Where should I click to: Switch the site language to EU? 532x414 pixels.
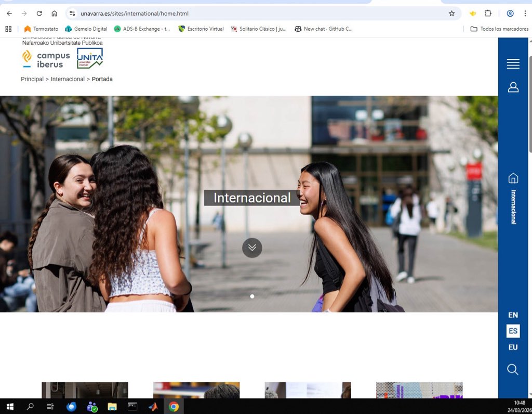513,347
